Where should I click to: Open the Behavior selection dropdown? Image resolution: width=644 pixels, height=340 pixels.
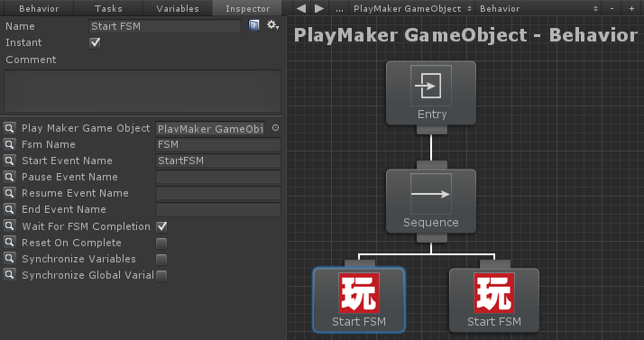(x=538, y=8)
